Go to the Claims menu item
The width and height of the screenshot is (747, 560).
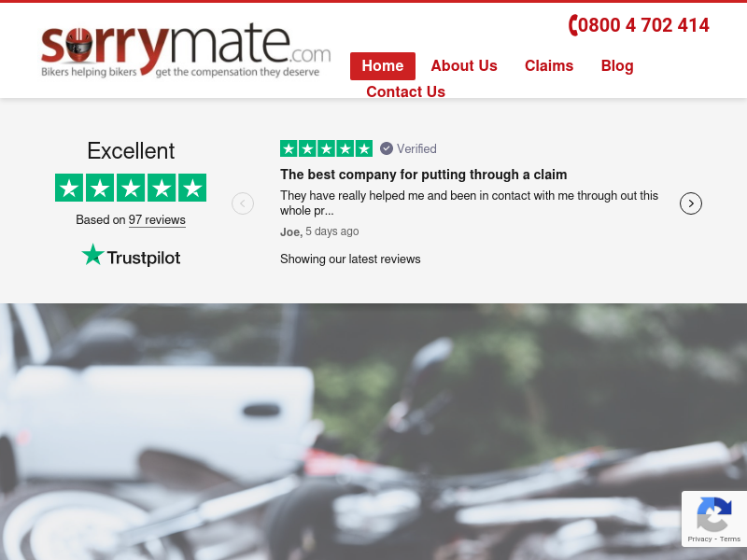click(x=549, y=65)
